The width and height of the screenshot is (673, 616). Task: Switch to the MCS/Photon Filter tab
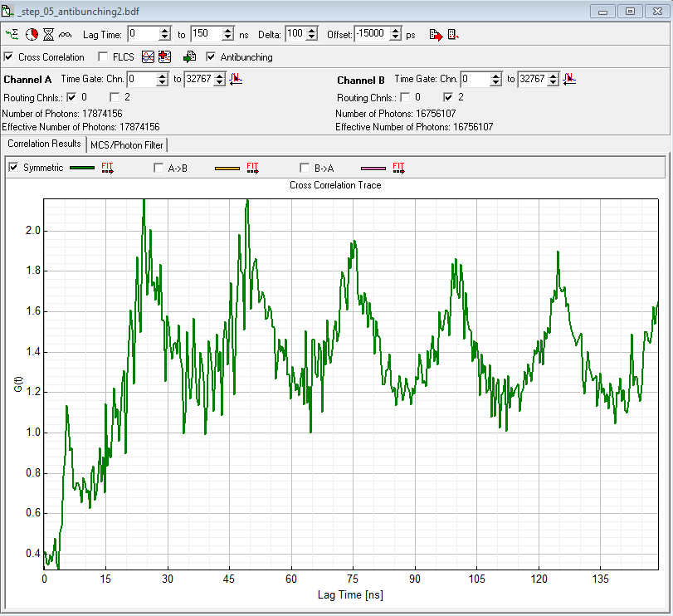coord(128,145)
